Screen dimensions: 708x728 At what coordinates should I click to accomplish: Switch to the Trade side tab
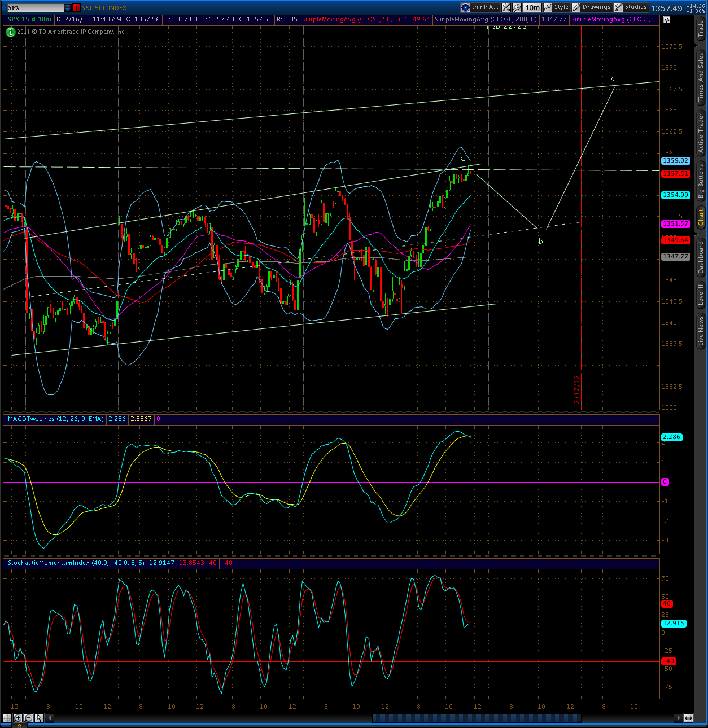701,29
